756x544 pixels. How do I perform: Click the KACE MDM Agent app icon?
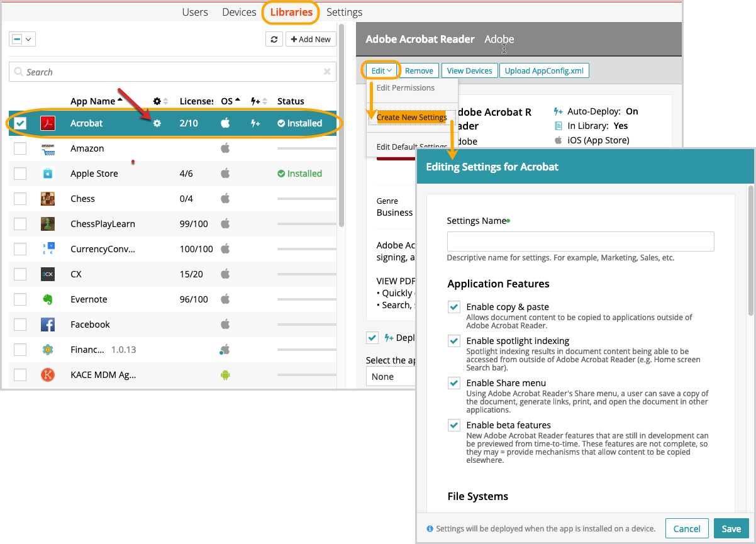(48, 375)
